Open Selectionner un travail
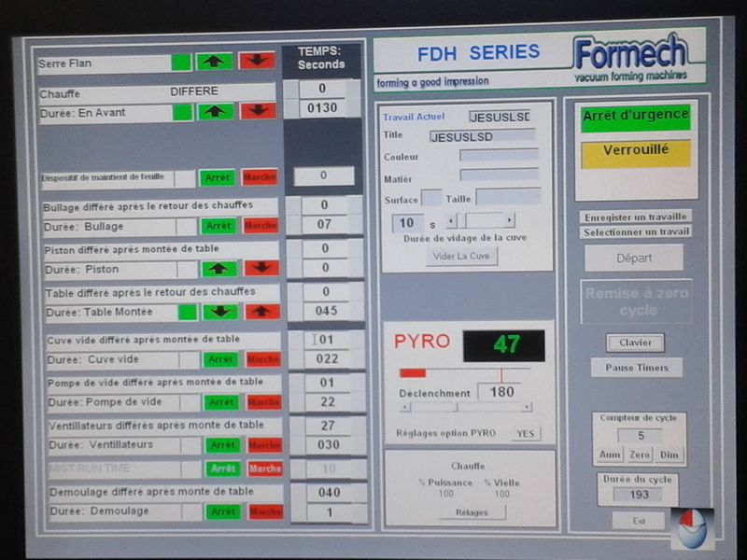Screen dimensions: 747x560 (636, 231)
